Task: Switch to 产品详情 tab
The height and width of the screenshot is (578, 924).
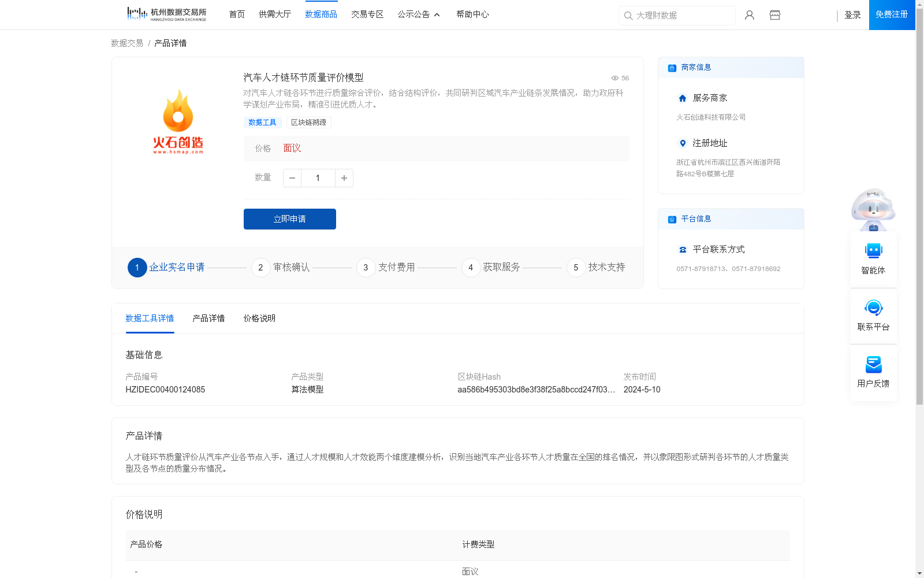Action: [208, 318]
